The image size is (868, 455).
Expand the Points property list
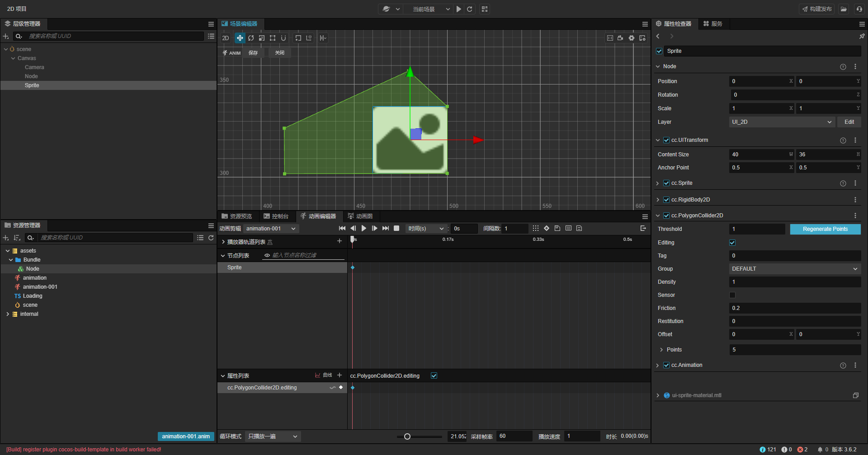click(x=661, y=350)
